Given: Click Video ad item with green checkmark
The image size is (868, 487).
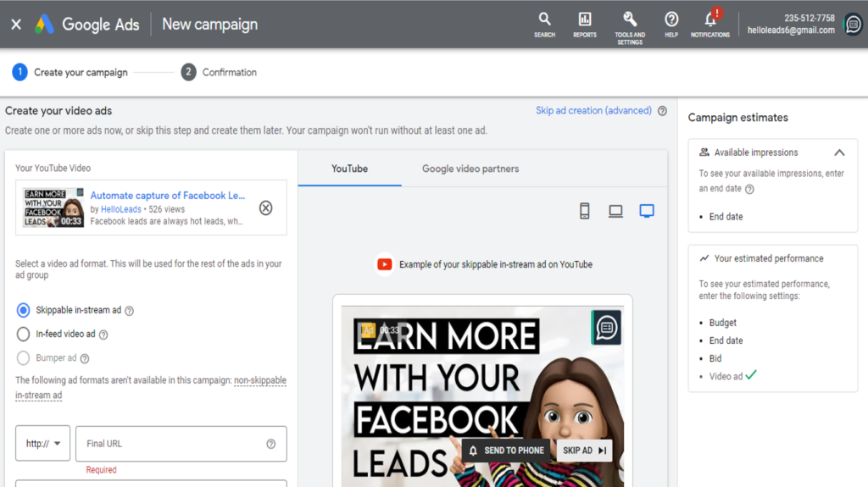Looking at the screenshot, I should [x=732, y=376].
